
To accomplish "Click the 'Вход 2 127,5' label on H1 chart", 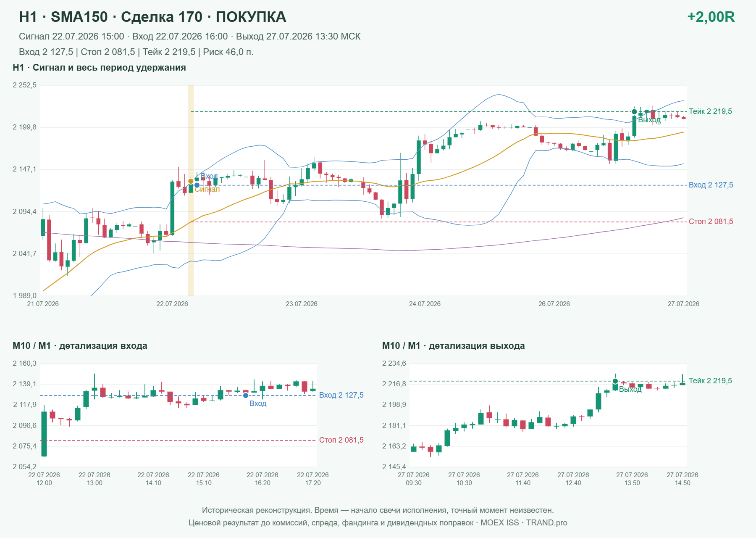I will 711,185.
